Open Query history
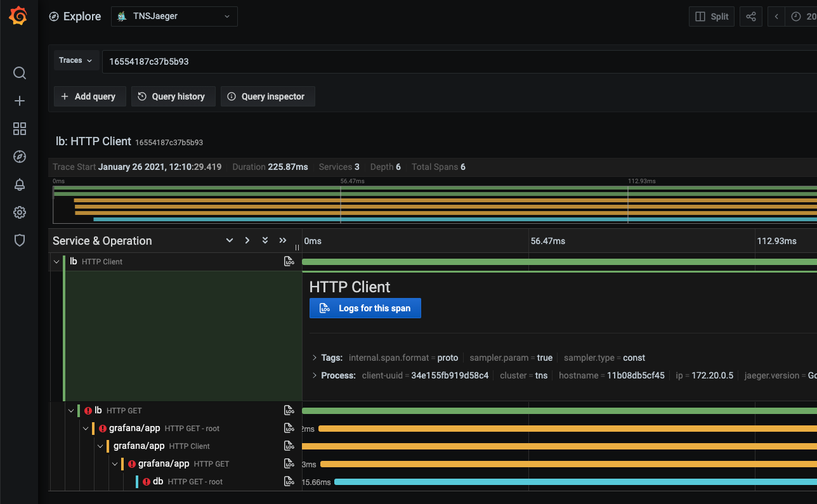The image size is (817, 504). (173, 96)
